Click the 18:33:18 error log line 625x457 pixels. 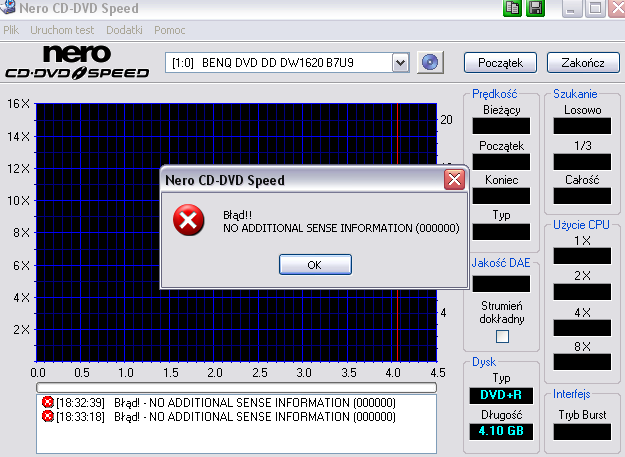coord(219,417)
